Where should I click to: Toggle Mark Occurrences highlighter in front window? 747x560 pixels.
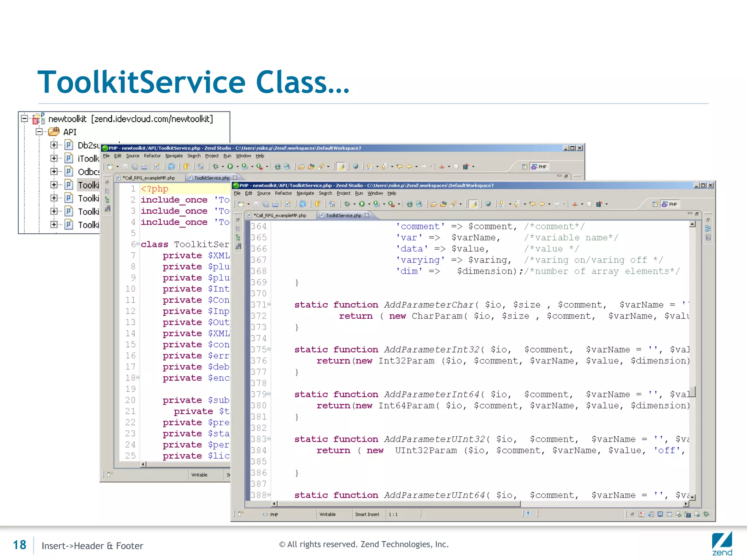click(x=473, y=204)
